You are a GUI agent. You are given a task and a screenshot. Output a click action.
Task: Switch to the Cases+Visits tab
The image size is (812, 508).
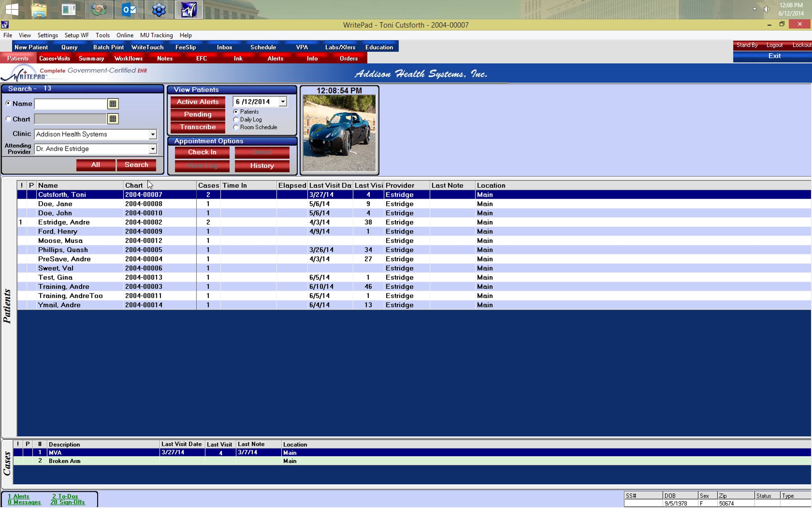tap(54, 59)
